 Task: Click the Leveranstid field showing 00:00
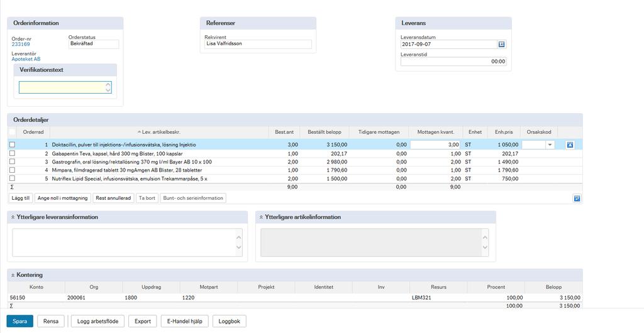pyautogui.click(x=453, y=62)
